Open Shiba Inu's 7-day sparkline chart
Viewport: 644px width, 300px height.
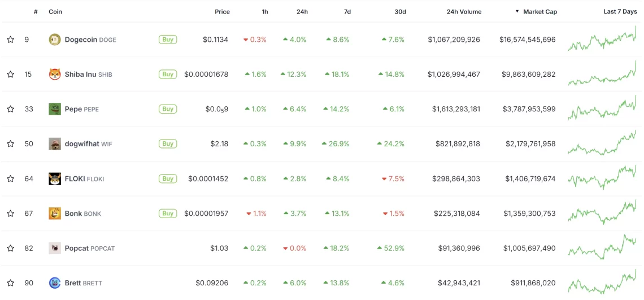tap(602, 73)
